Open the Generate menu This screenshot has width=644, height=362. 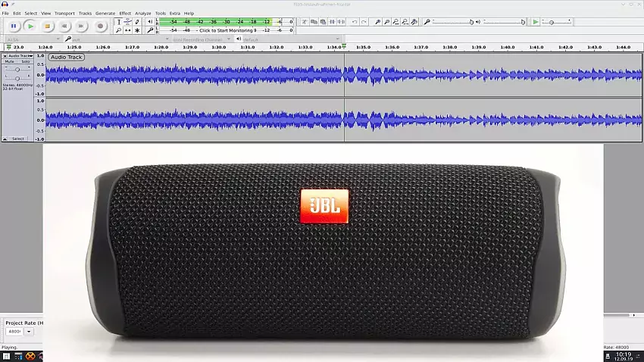click(105, 13)
